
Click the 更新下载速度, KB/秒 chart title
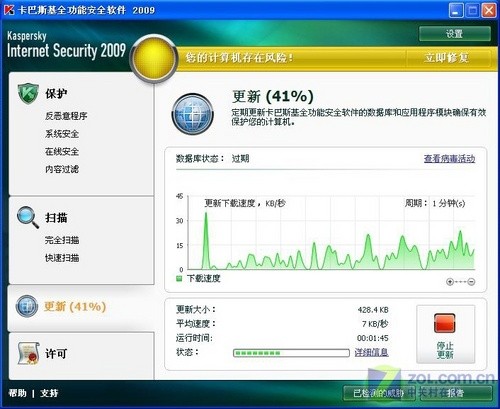pyautogui.click(x=245, y=203)
